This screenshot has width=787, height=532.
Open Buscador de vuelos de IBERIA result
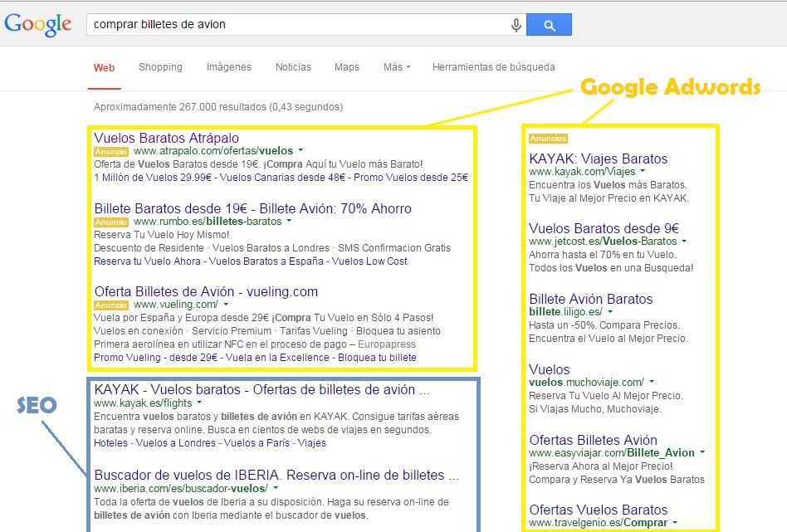276,476
